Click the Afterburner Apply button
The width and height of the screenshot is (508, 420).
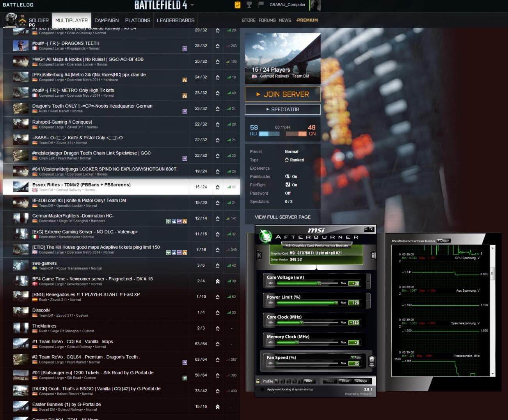(330, 381)
